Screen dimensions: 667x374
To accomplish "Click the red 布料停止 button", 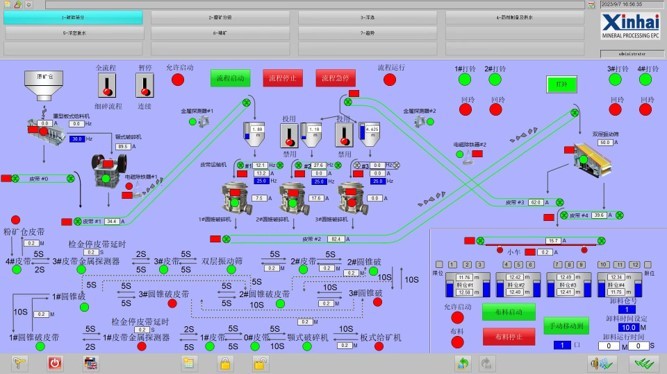I will [509, 337].
